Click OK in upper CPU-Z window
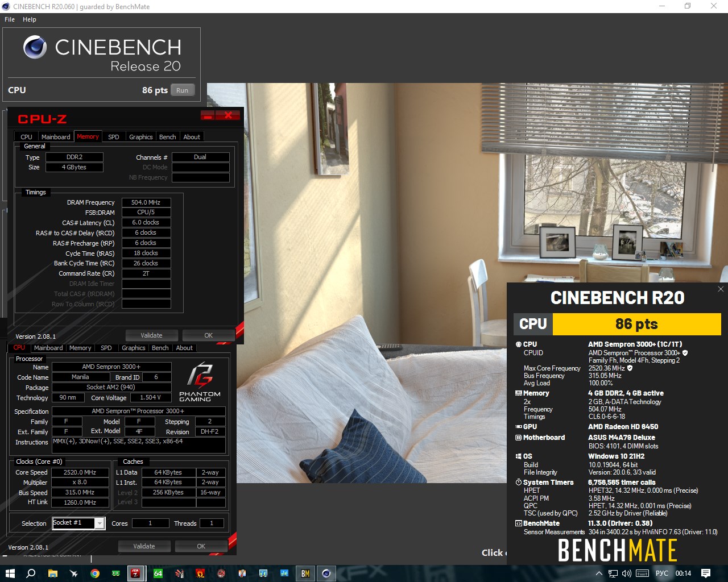Viewport: 728px width, 582px height. (x=209, y=335)
